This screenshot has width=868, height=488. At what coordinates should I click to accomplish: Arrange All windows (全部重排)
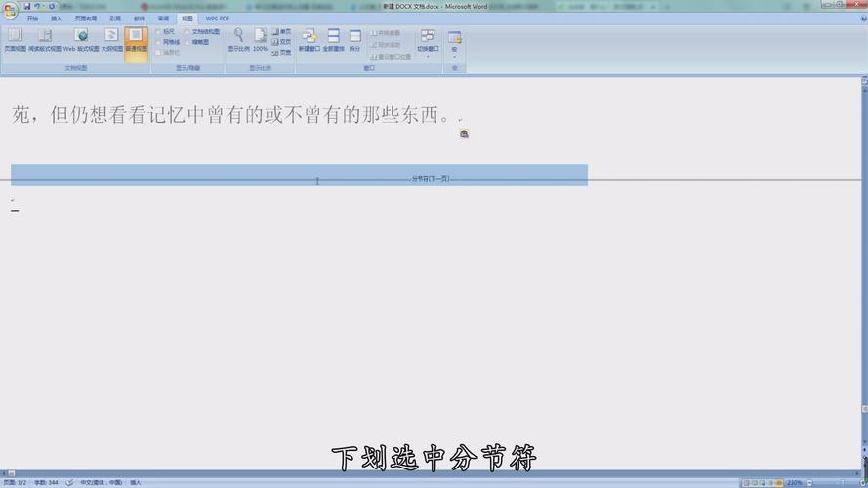point(333,40)
